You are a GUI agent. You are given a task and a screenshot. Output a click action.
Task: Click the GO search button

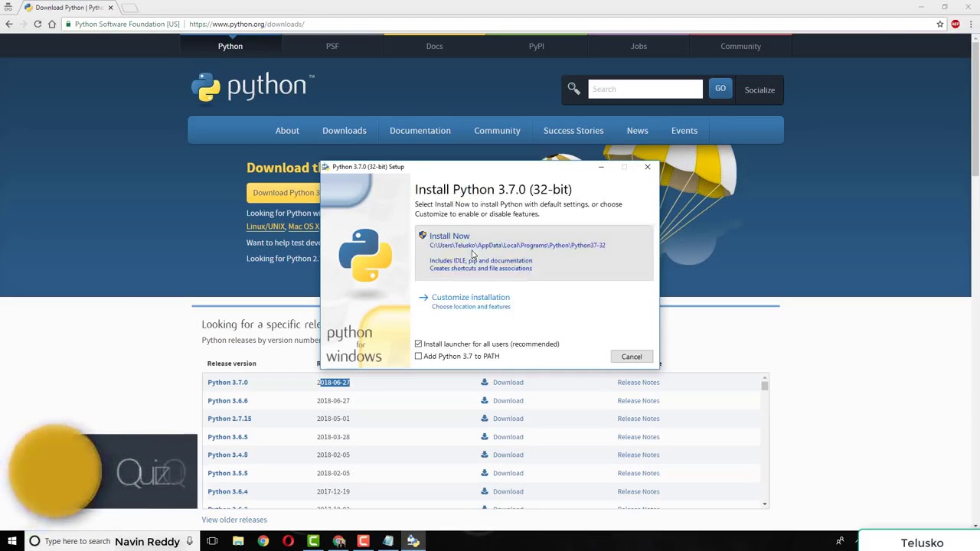[x=720, y=89]
